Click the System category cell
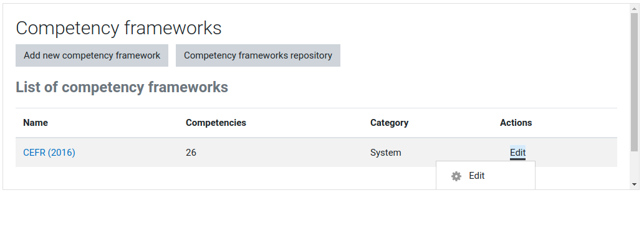 [386, 153]
